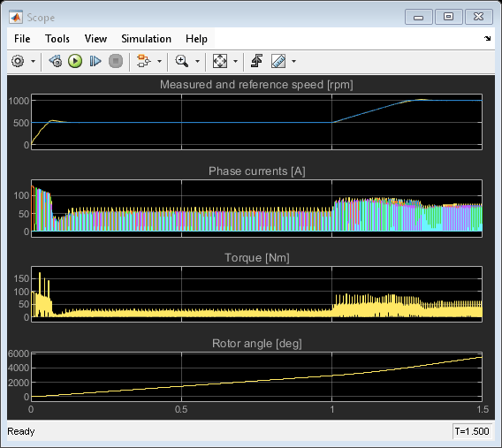The image size is (502, 448).
Task: Click the Torque [Nm] plot area
Action: click(x=257, y=293)
